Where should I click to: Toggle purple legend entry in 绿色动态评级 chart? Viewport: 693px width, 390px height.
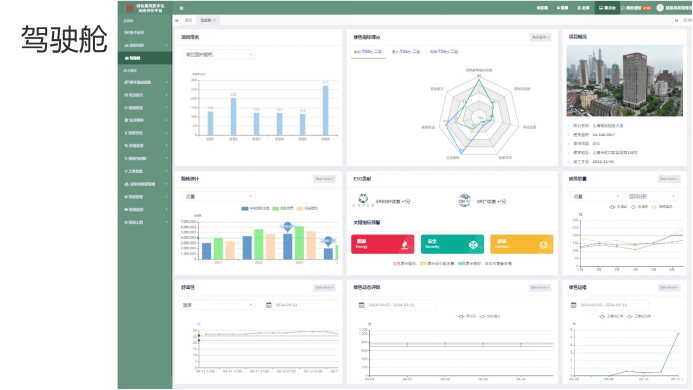pyautogui.click(x=467, y=316)
